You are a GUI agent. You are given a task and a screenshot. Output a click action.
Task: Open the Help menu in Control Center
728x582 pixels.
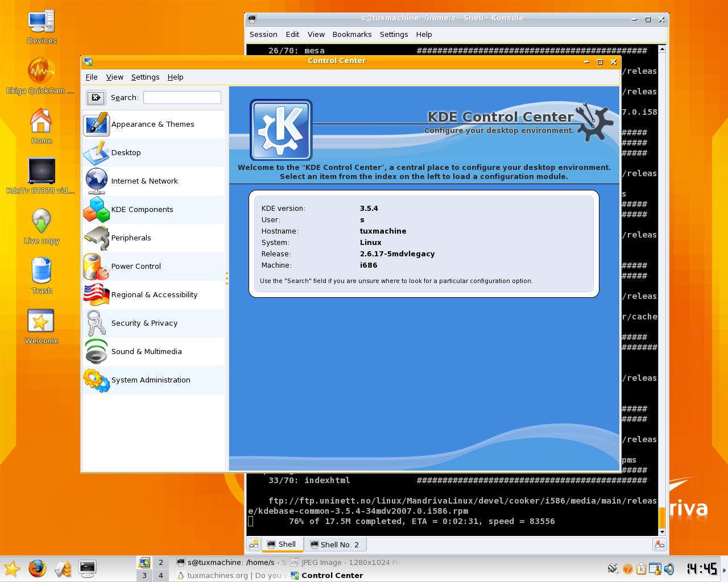pyautogui.click(x=176, y=77)
